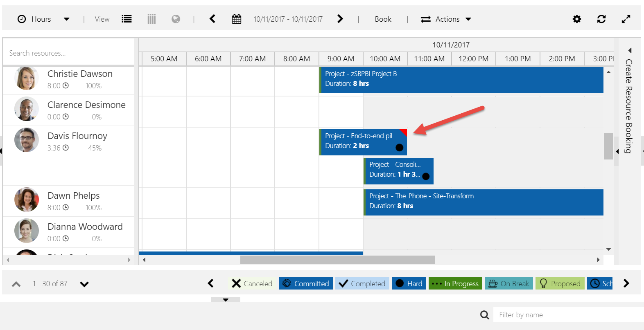This screenshot has width=644, height=330.
Task: Open schedule board settings gear
Action: (x=577, y=19)
